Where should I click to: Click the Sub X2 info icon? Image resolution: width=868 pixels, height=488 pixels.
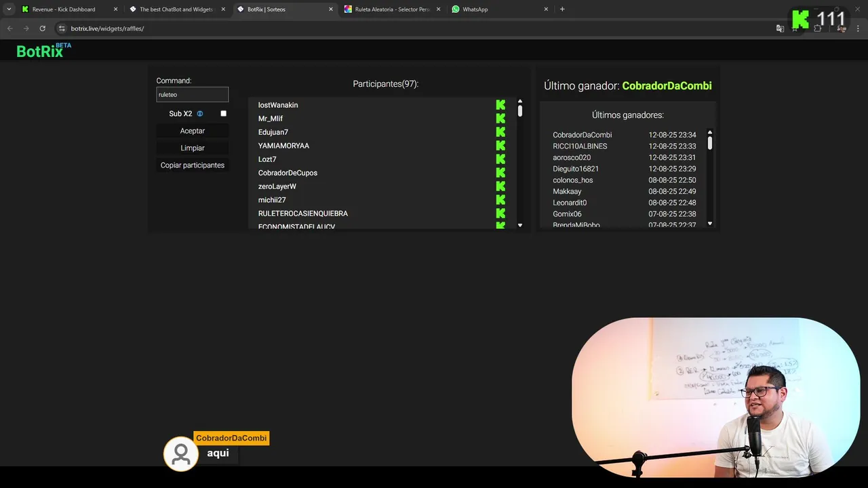point(199,114)
